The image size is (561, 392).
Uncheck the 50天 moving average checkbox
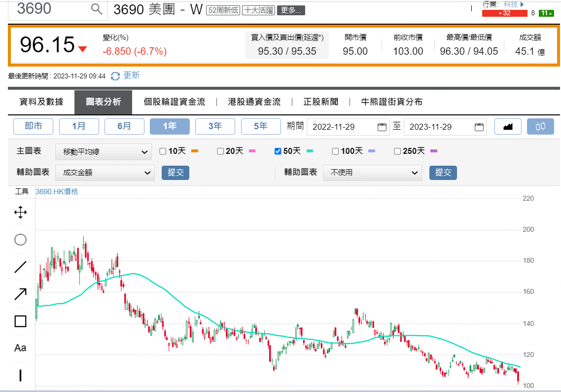tap(278, 151)
